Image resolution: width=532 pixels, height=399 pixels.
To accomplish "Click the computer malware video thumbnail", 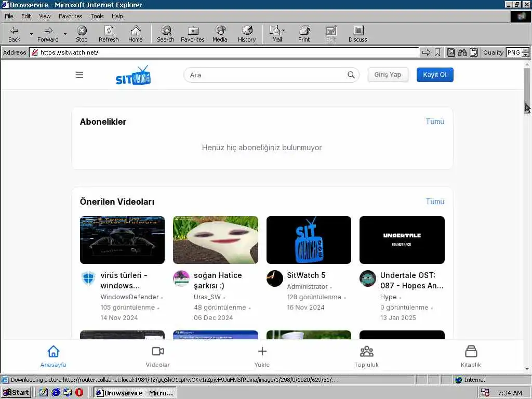I will (x=122, y=240).
